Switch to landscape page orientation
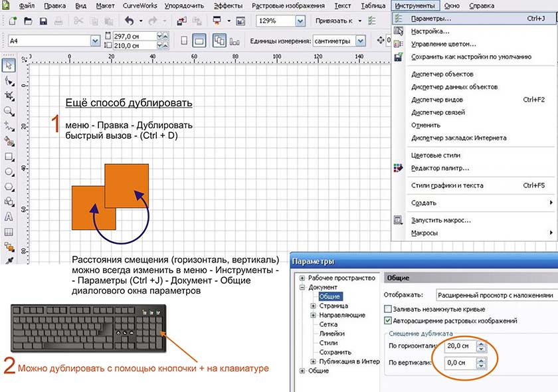Image resolution: width=558 pixels, height=392 pixels. (199, 41)
